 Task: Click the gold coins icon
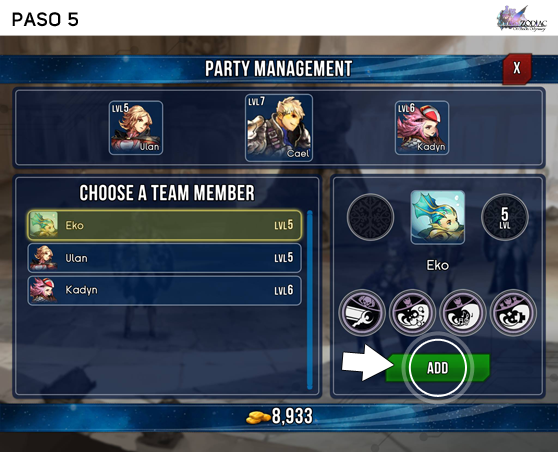258,417
